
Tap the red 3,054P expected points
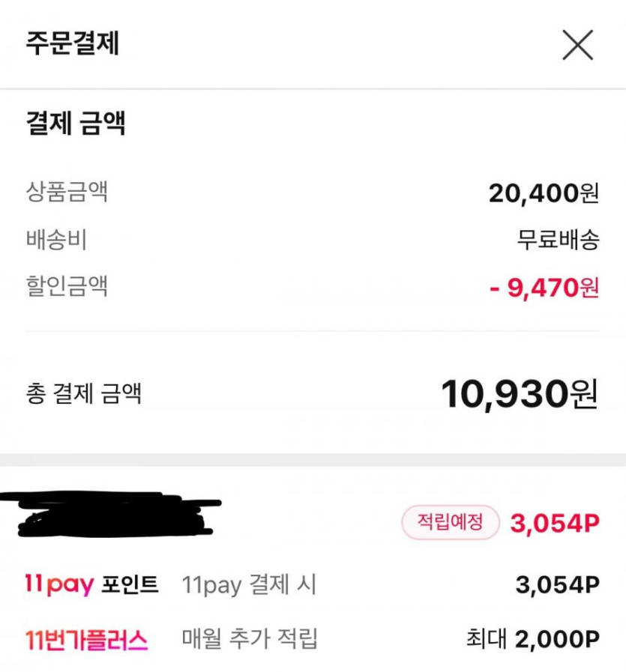tap(555, 523)
